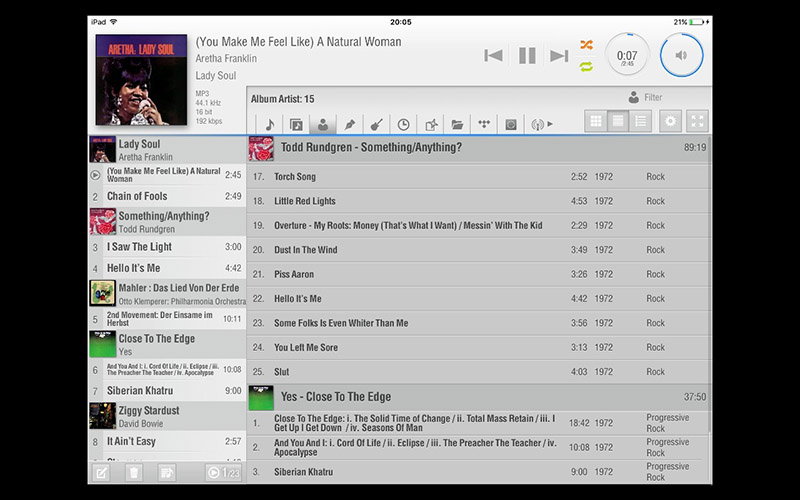Play track 17 Torch Song
800x500 pixels.
(479, 177)
